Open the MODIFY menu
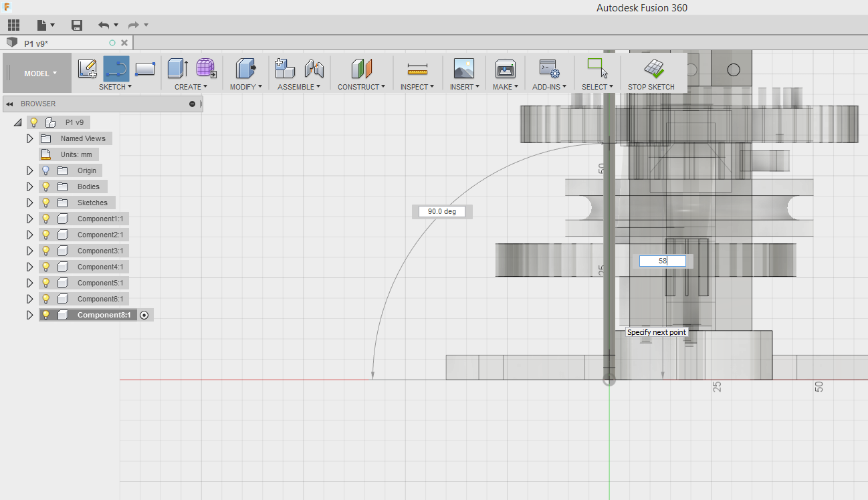This screenshot has width=868, height=500. 246,87
